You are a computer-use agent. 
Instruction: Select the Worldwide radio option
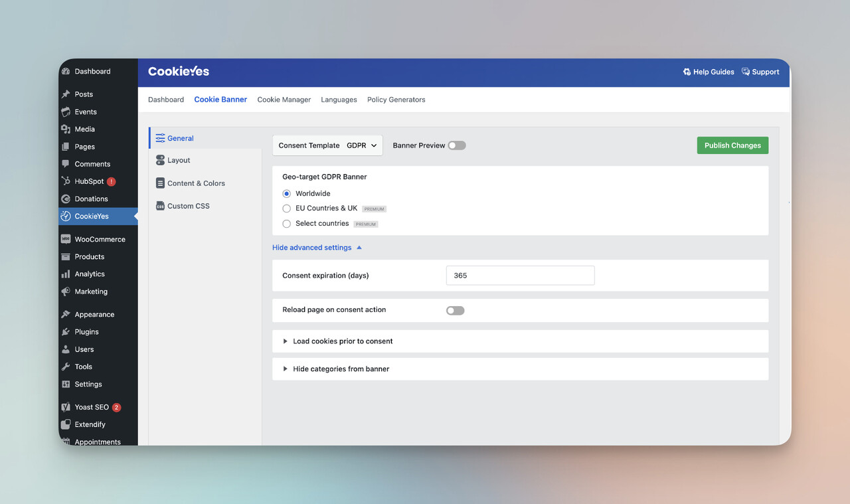pos(287,194)
